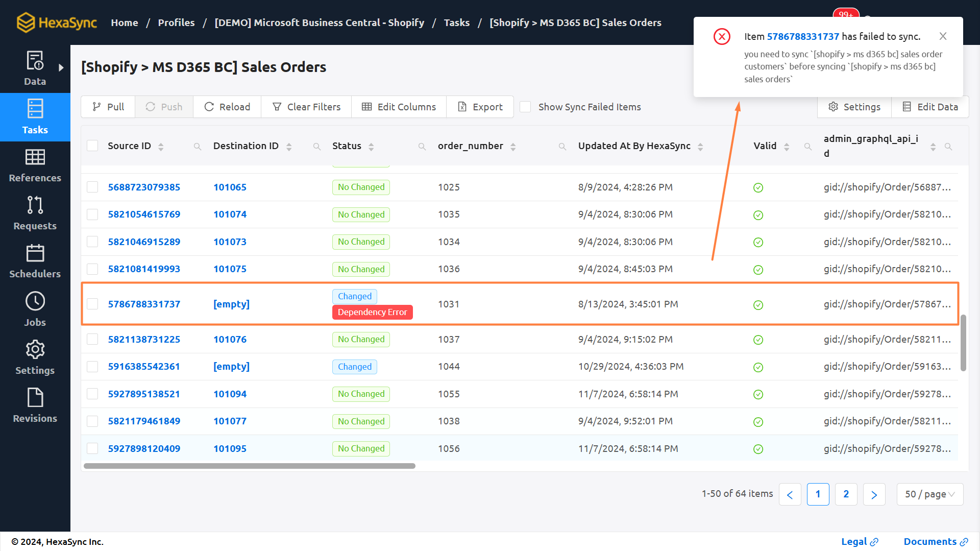Search the Source ID column
Screen dimensions: 980x551
point(197,147)
